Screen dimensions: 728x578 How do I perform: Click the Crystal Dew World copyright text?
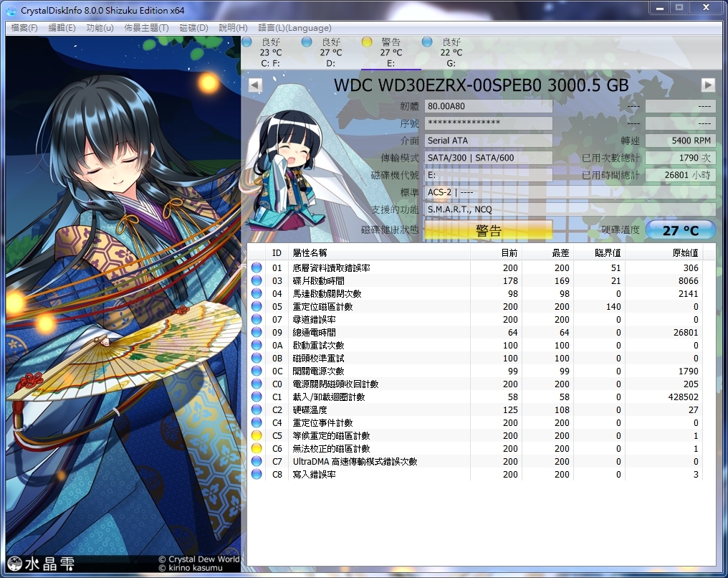(x=199, y=559)
